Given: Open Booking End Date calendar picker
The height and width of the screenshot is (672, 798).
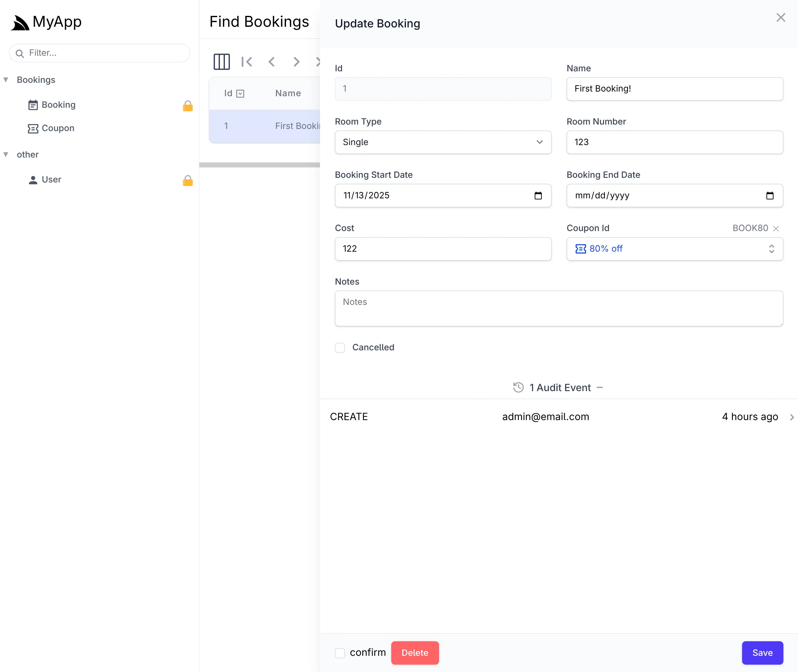Looking at the screenshot, I should (x=769, y=196).
